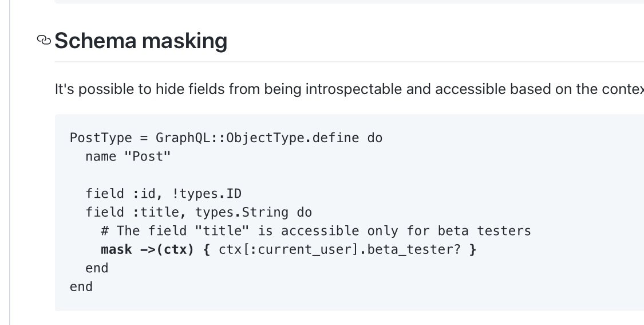This screenshot has width=644, height=325.
Task: Click the closing brace after beta_tester?
Action: coord(473,250)
